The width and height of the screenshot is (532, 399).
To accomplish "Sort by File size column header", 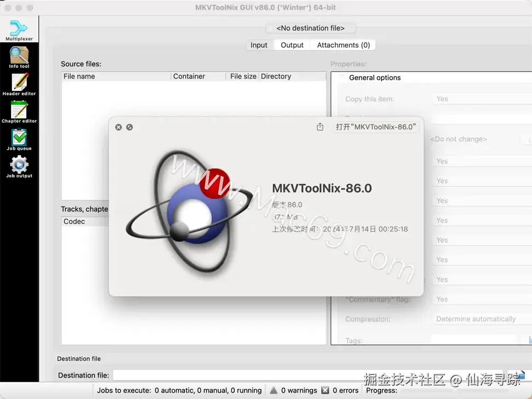I will (243, 76).
